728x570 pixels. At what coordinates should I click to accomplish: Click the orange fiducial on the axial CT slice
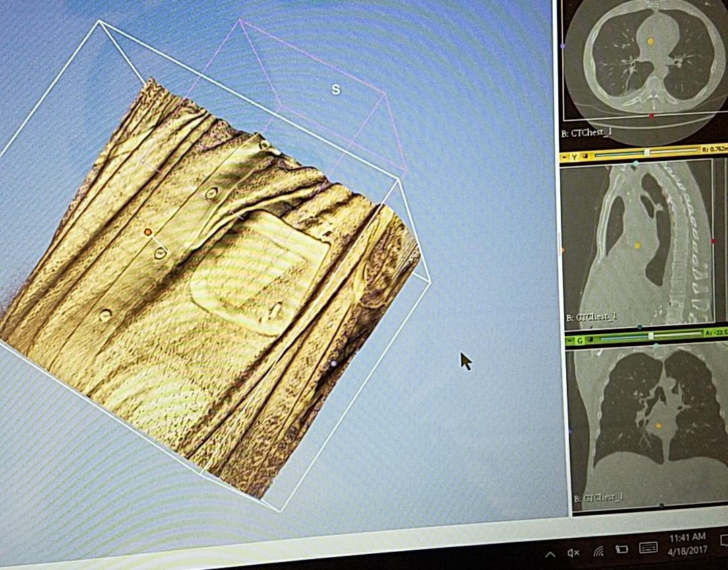[649, 42]
